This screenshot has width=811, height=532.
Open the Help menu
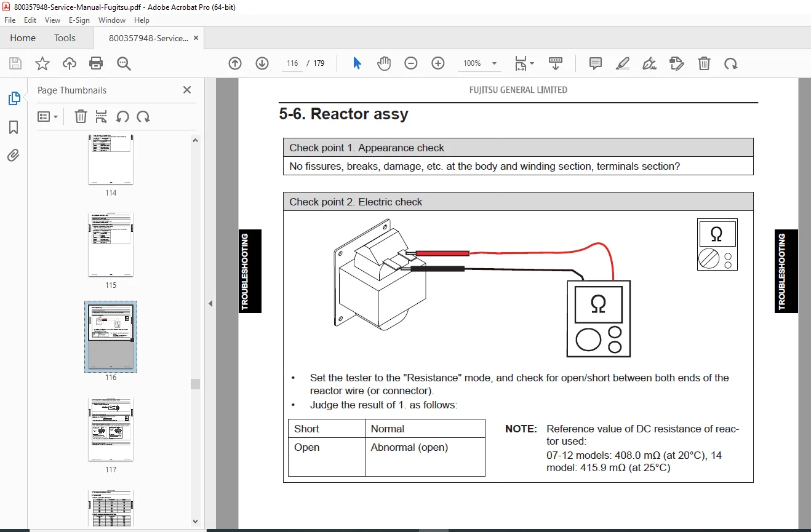[x=142, y=20]
